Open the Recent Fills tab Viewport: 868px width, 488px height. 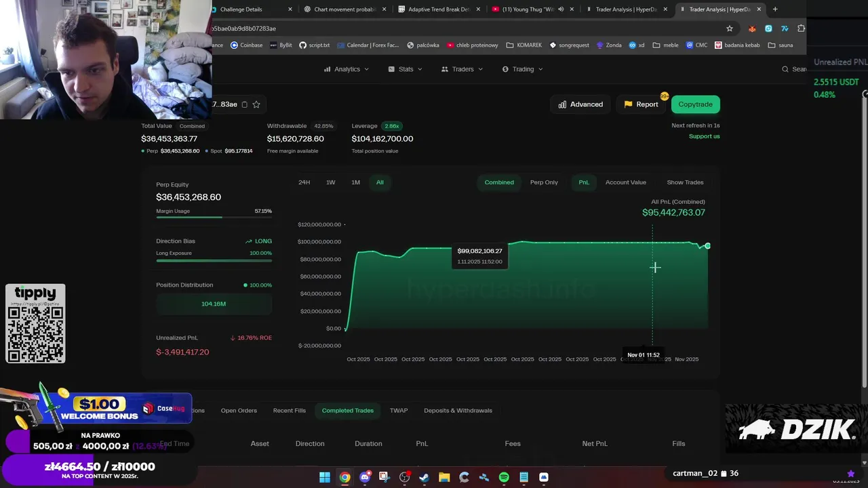pos(290,411)
